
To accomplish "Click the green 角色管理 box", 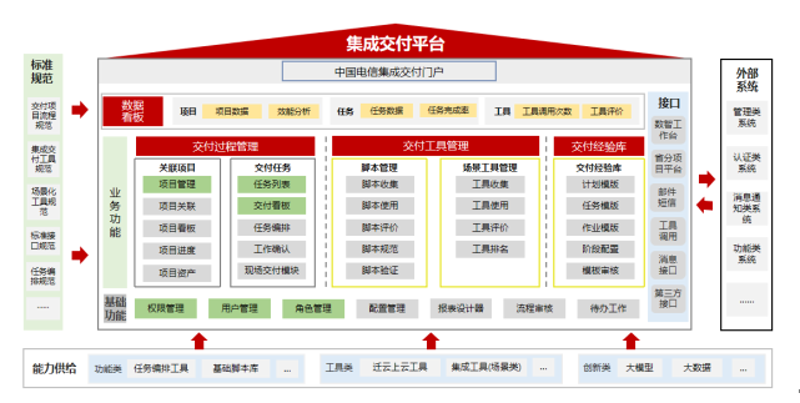I will 313,309.
